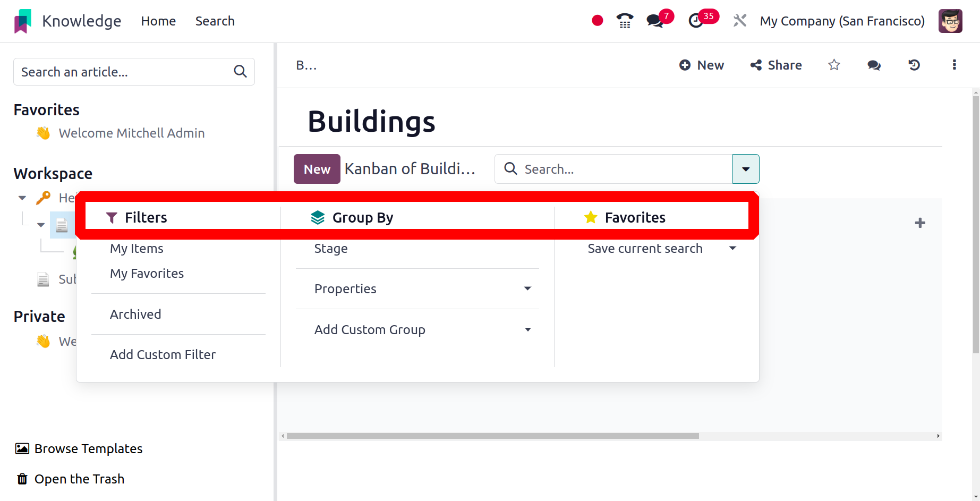Image resolution: width=980 pixels, height=501 pixels.
Task: Open the voip phone dialer icon
Action: tap(625, 21)
